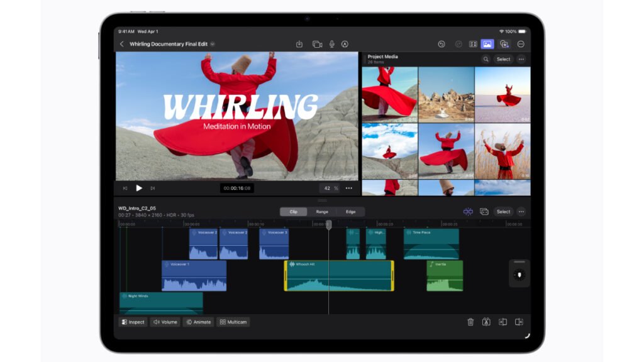The width and height of the screenshot is (644, 362).
Task: Search project media with magnifier icon
Action: 486,59
